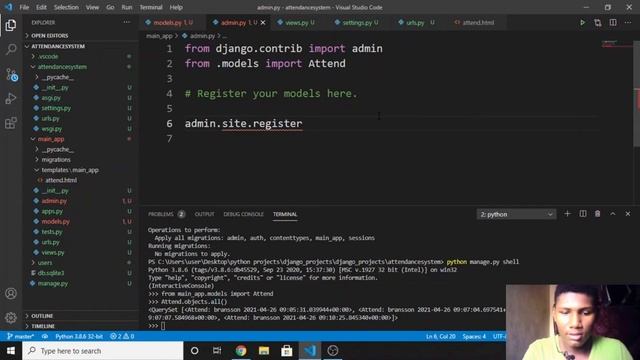This screenshot has width=640, height=360.
Task: Open the Terminal menu
Action: click(151, 7)
